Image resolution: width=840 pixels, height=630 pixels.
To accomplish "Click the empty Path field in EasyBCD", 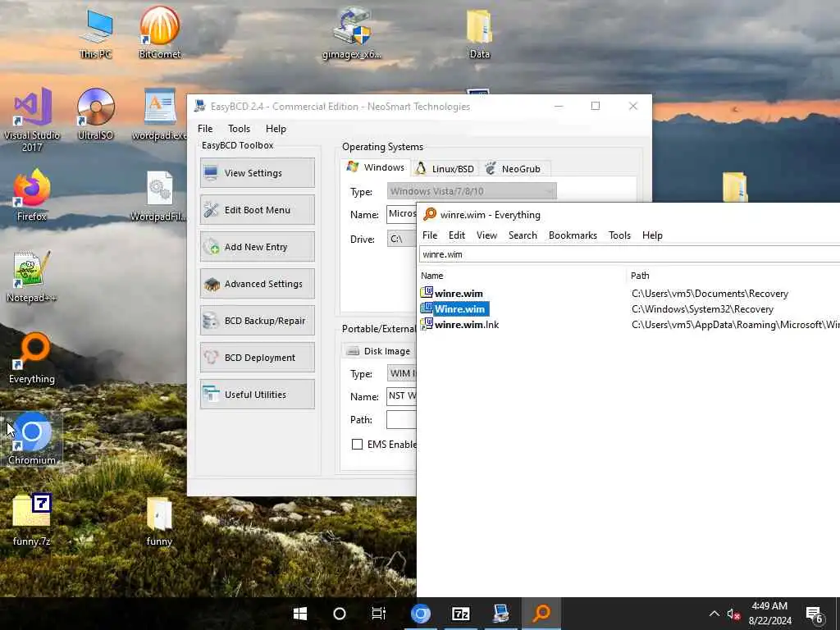I will (x=402, y=419).
